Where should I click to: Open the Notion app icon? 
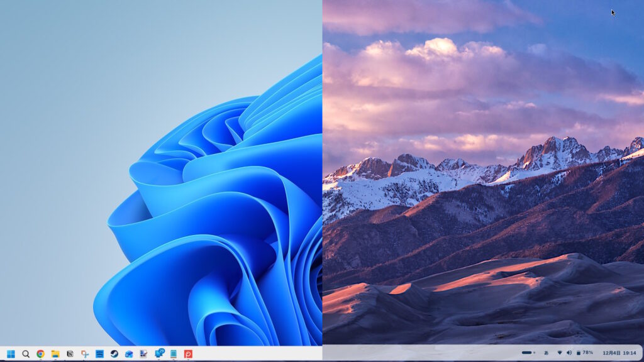coord(70,354)
